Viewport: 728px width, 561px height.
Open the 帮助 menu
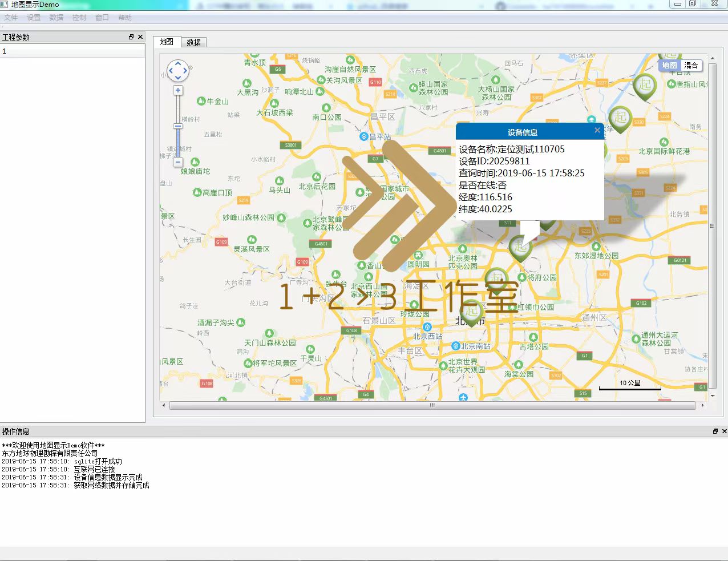(125, 18)
